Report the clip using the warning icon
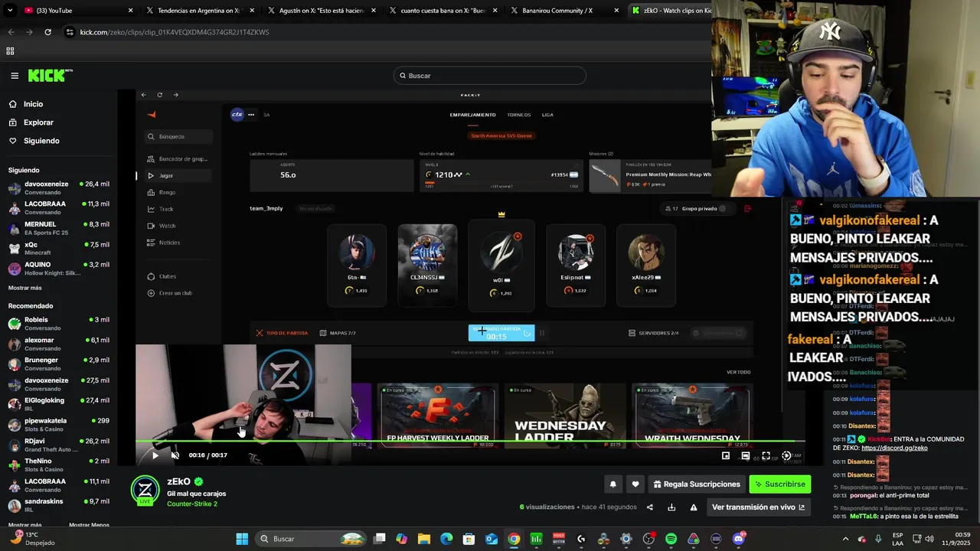The image size is (980, 551). pos(694,507)
